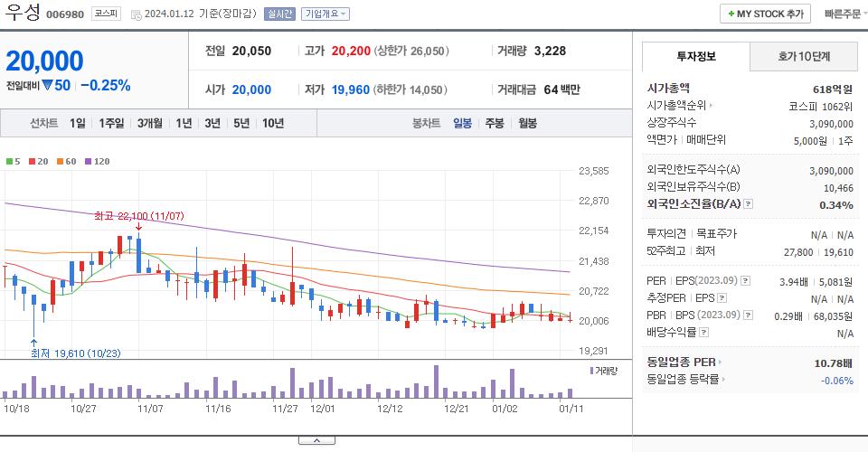Select the 주봉 candlestick chart
Viewport: 868px width, 452px height.
pos(495,123)
